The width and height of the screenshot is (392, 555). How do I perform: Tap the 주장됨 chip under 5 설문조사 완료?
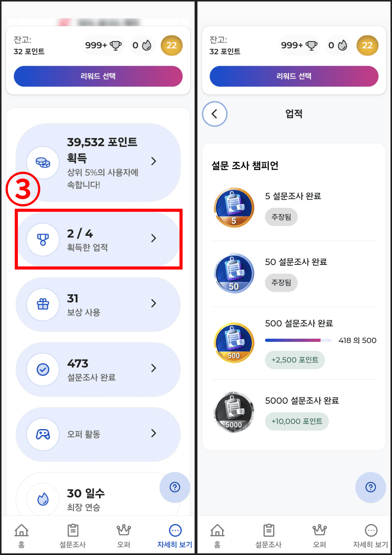point(281,217)
